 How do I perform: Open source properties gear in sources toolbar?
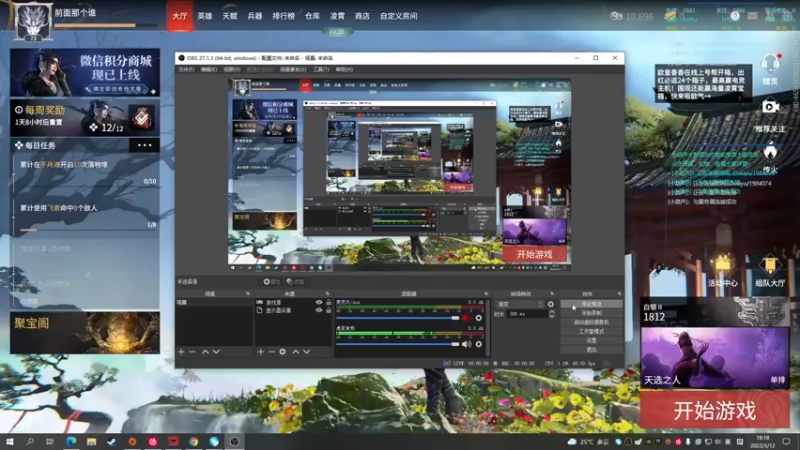tap(283, 352)
